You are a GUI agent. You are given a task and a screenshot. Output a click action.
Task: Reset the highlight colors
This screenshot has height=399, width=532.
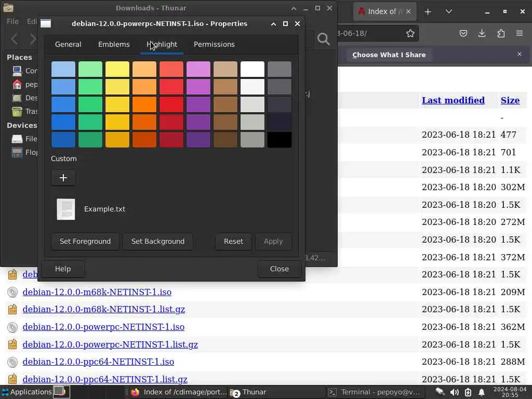point(233,241)
